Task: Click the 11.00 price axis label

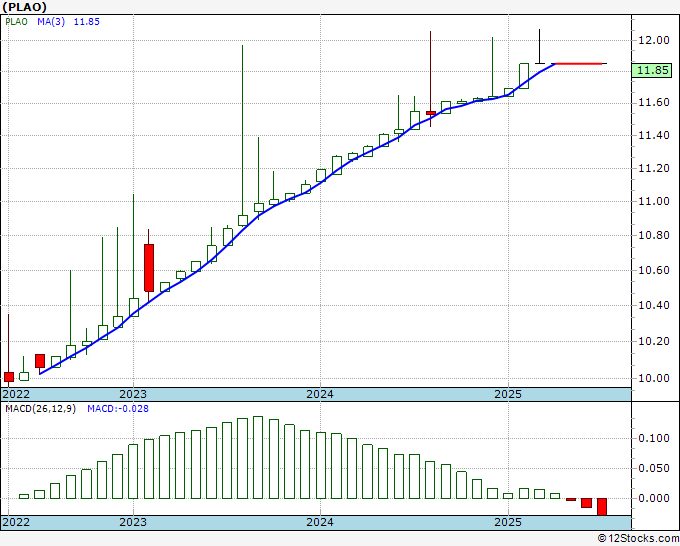Action: 654,202
